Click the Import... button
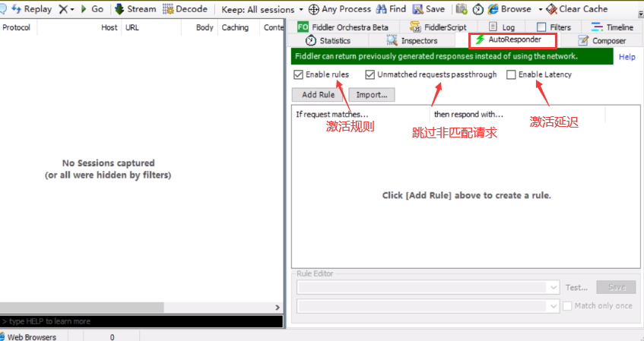This screenshot has height=341, width=644. (372, 95)
